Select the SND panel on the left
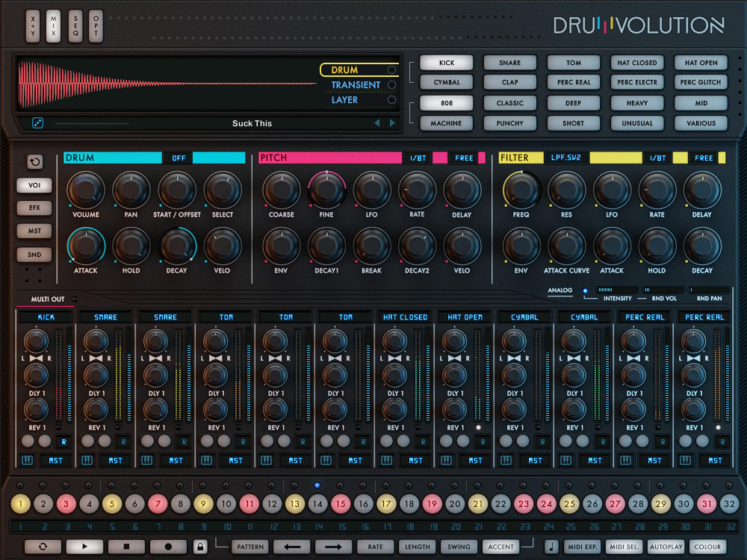The image size is (747, 560). click(x=33, y=254)
